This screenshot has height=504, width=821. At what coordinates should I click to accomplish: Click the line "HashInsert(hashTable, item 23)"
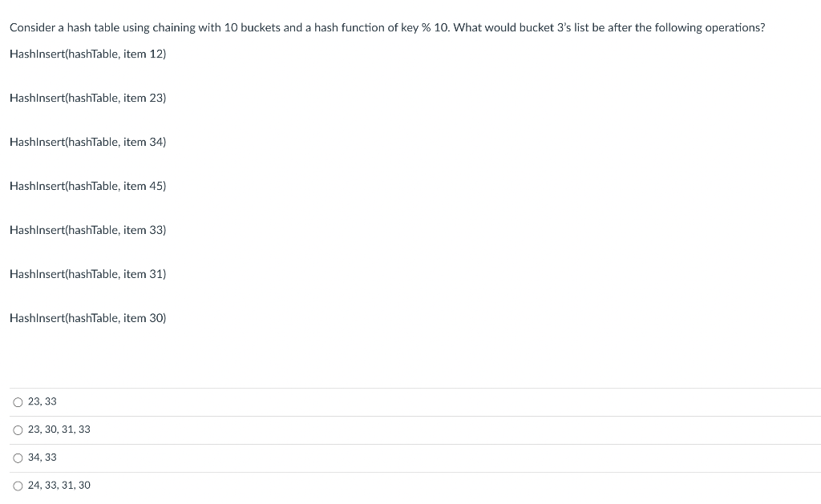pyautogui.click(x=87, y=98)
